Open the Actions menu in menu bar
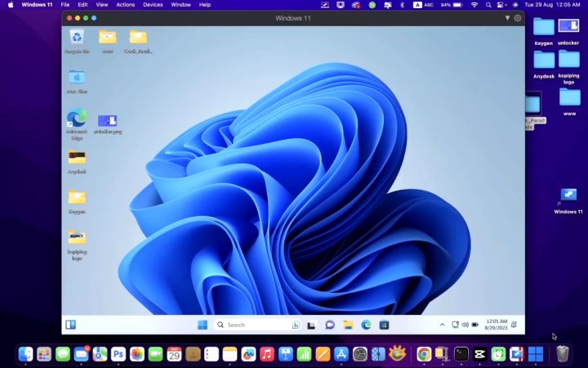 click(x=125, y=5)
